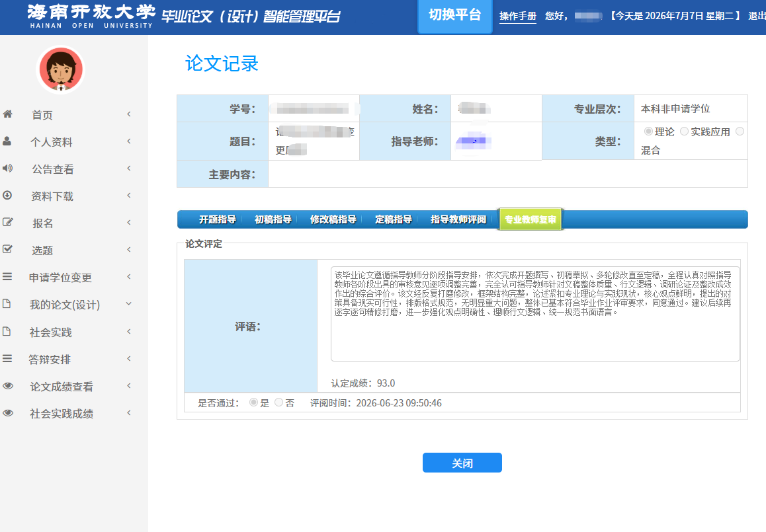
Task: Switch to the 初稿指导 tab
Action: tap(273, 219)
